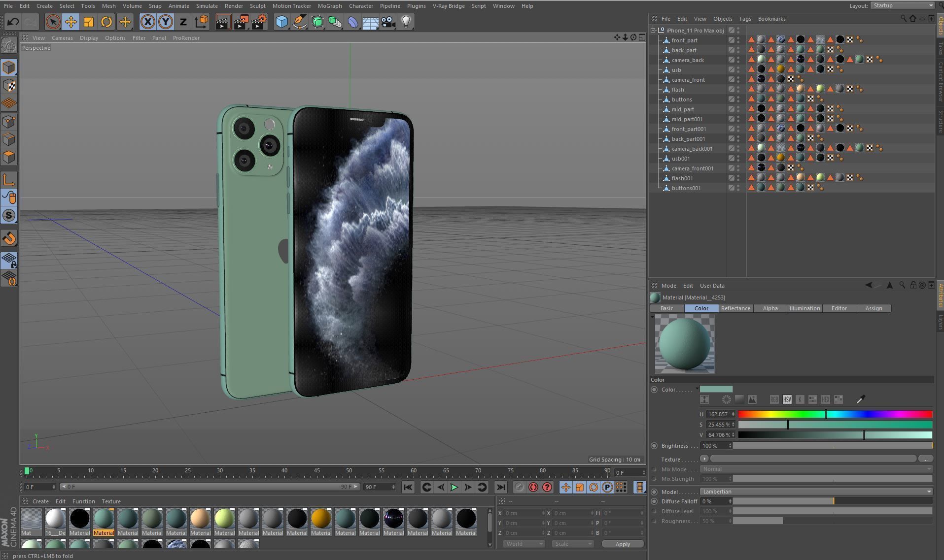Image resolution: width=944 pixels, height=560 pixels.
Task: Open the Object Manager Tags menu
Action: pos(745,19)
